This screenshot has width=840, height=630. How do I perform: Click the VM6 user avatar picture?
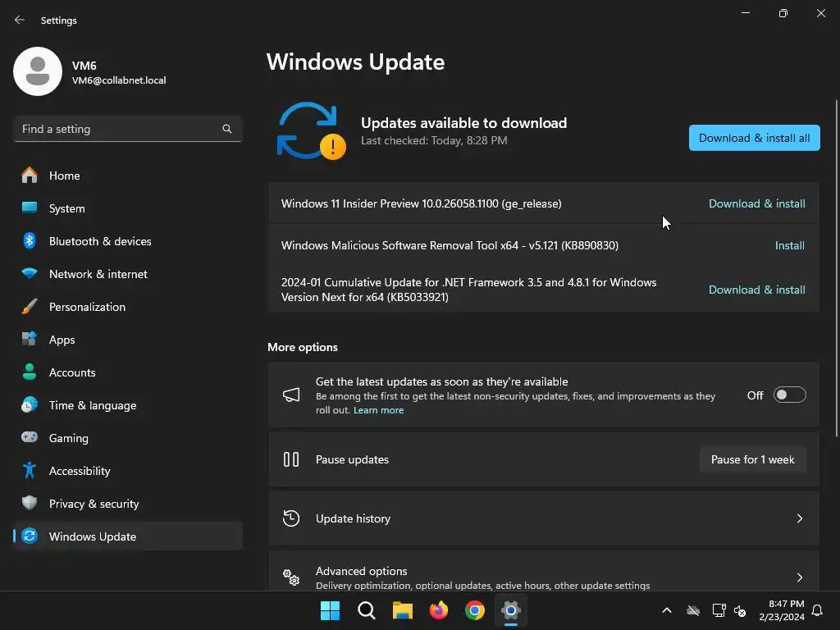coord(38,71)
